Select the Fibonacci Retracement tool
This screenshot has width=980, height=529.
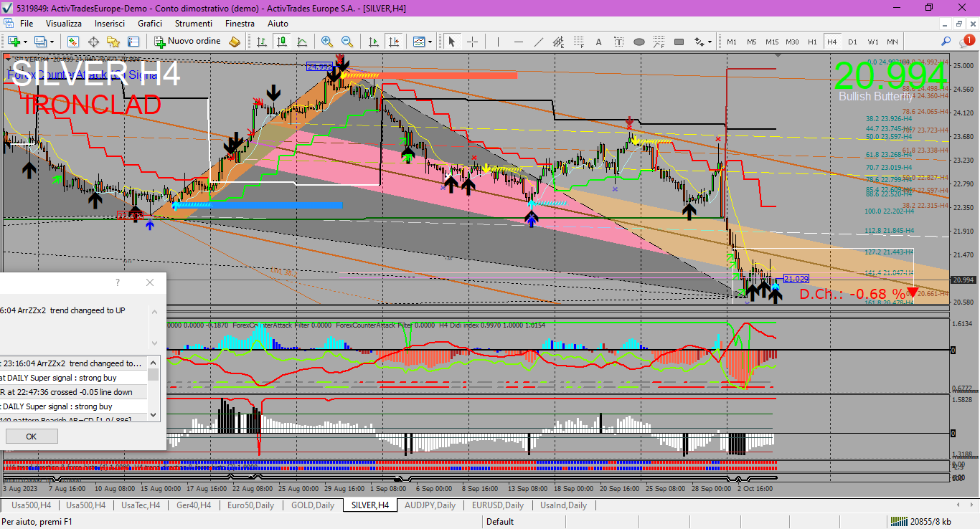579,42
